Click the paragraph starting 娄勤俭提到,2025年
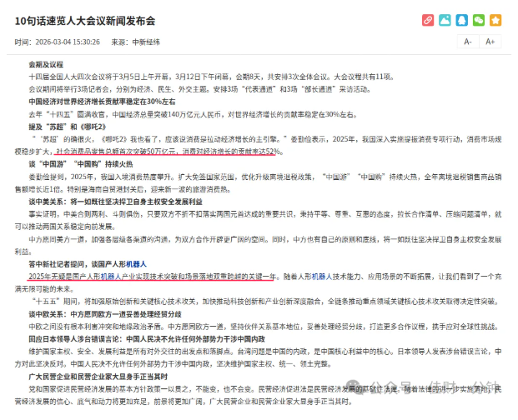Screen dimensions: 518x420 [258, 183]
